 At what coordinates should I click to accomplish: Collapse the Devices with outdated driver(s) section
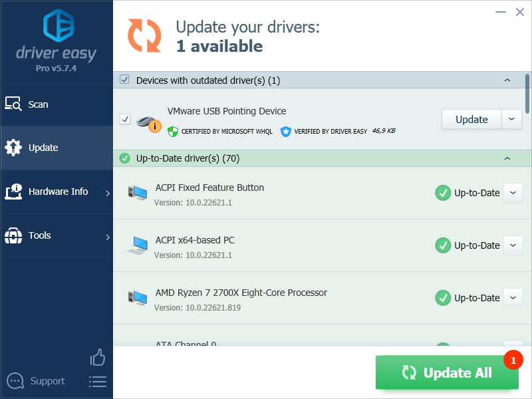[x=507, y=80]
